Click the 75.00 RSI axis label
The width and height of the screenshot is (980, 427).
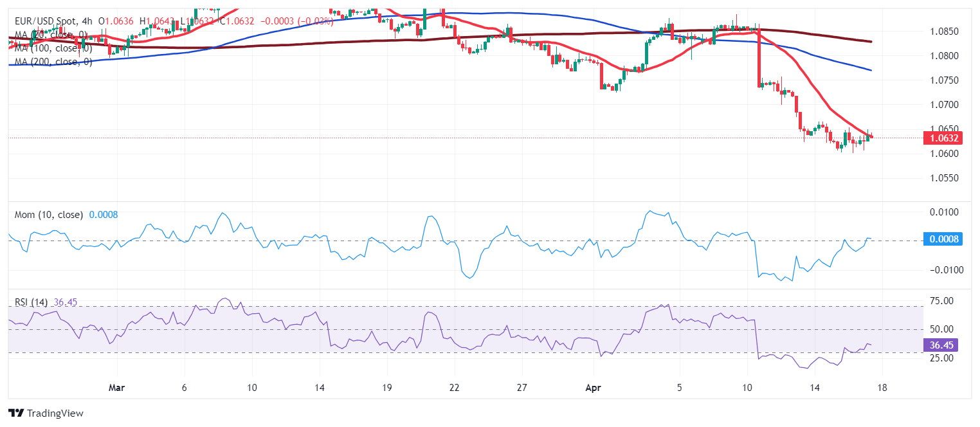(942, 301)
